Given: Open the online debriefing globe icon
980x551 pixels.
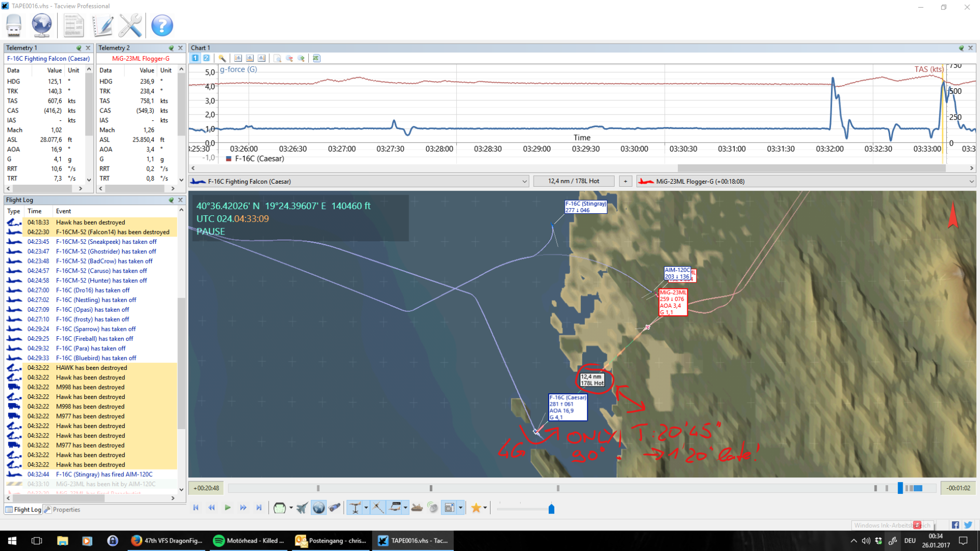Looking at the screenshot, I should pyautogui.click(x=42, y=25).
